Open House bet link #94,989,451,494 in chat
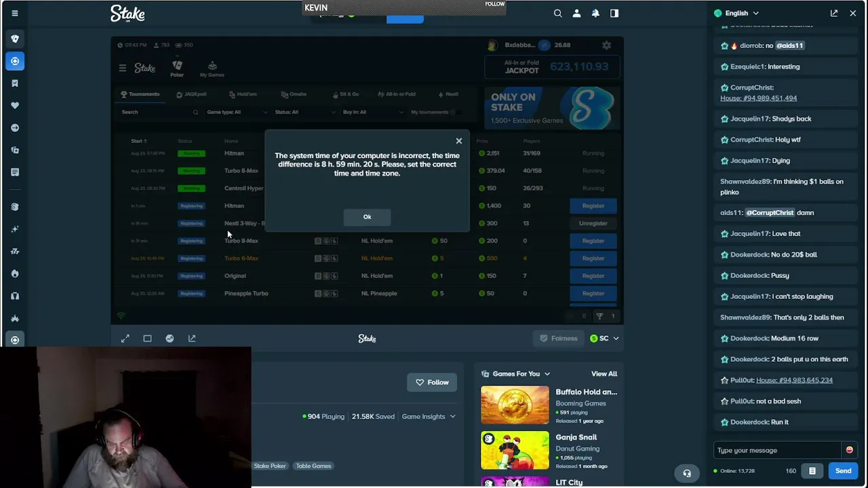This screenshot has width=868, height=488. click(x=758, y=98)
